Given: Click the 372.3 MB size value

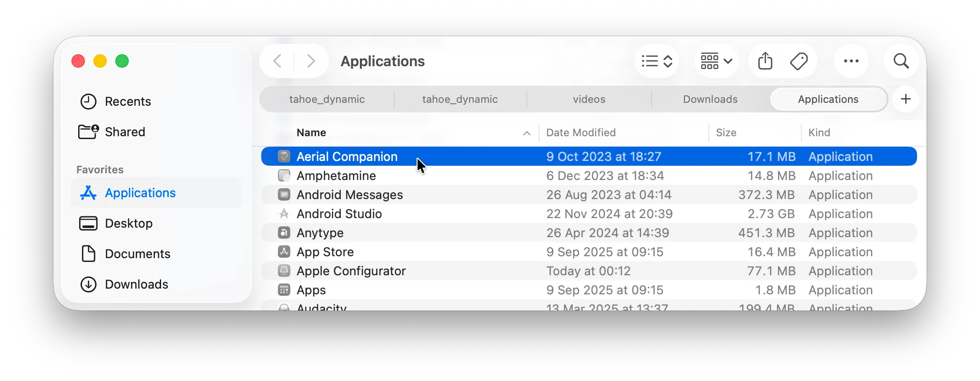Looking at the screenshot, I should (766, 195).
